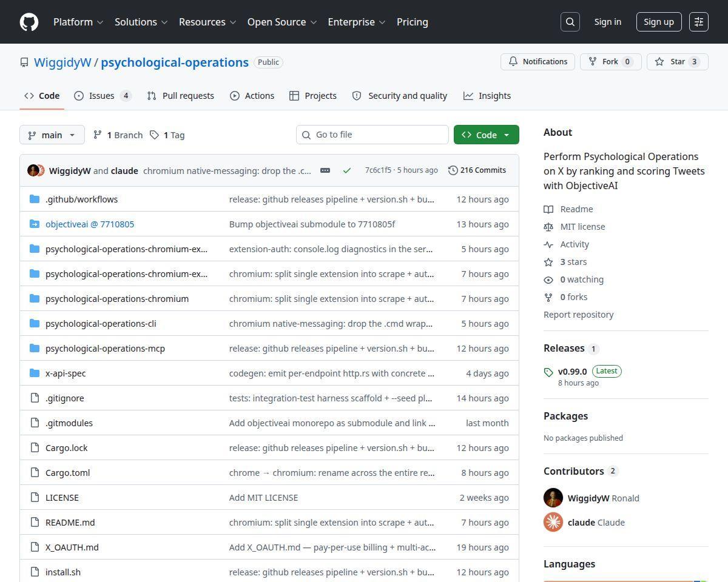Expand commit message ellipsis button

325,170
